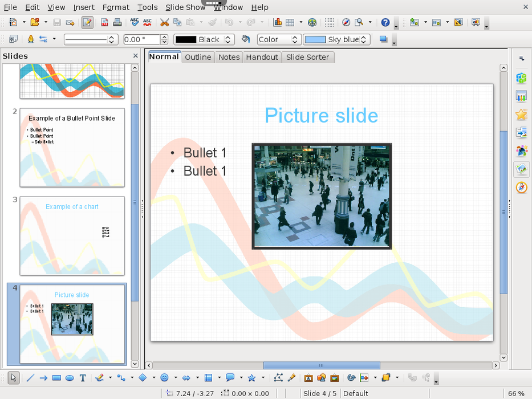The width and height of the screenshot is (532, 399).
Task: Toggle the shadow button on line toolbar
Action: (383, 39)
